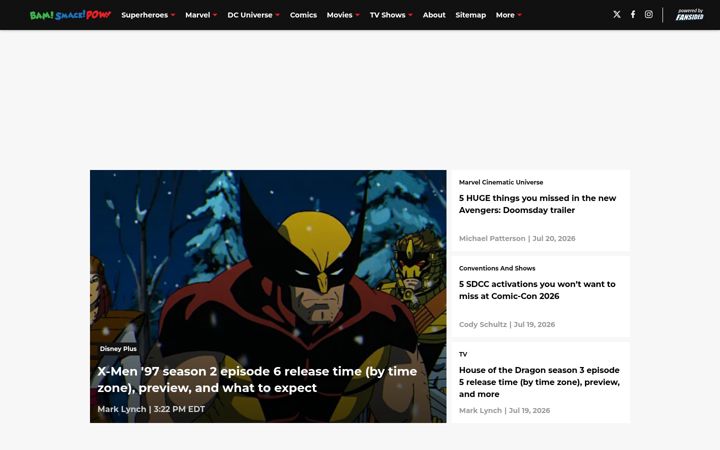Click the FanSided powered-by logo

tap(689, 15)
